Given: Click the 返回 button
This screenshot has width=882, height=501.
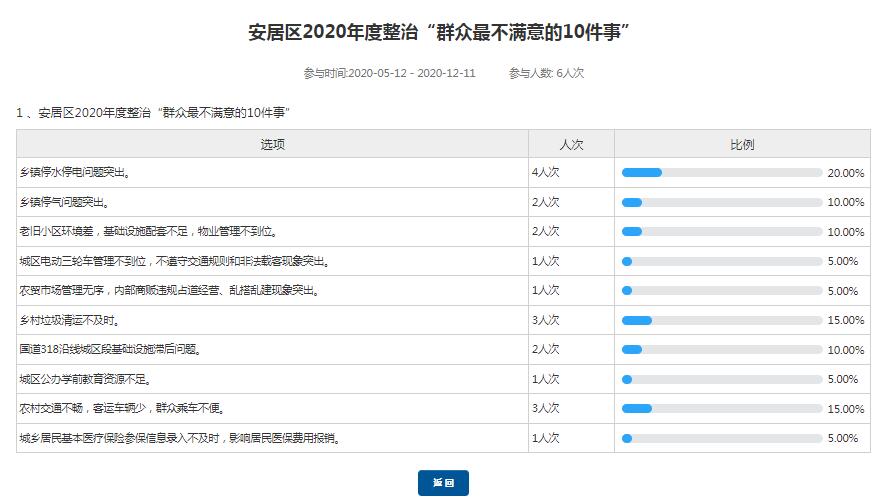Looking at the screenshot, I should (443, 483).
